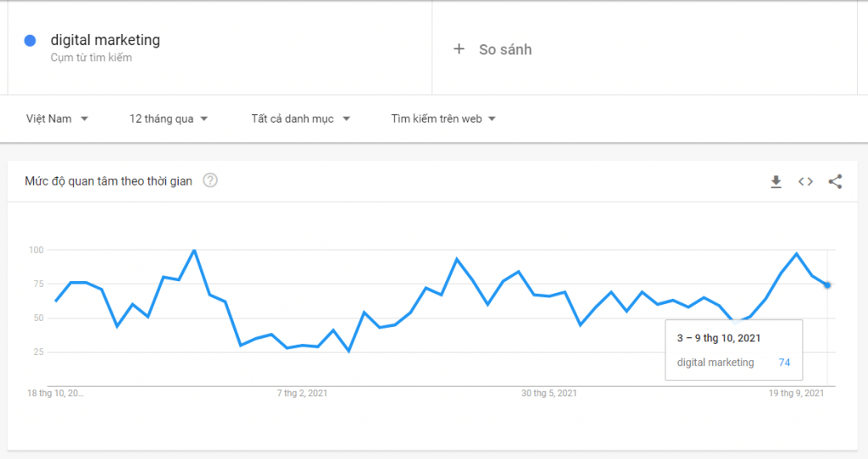Click the help question mark icon
Viewport: 868px width, 459px height.
[x=210, y=180]
